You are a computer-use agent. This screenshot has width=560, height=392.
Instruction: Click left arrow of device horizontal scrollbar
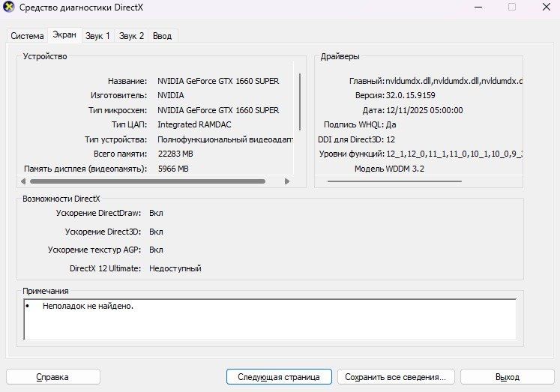[x=23, y=181]
